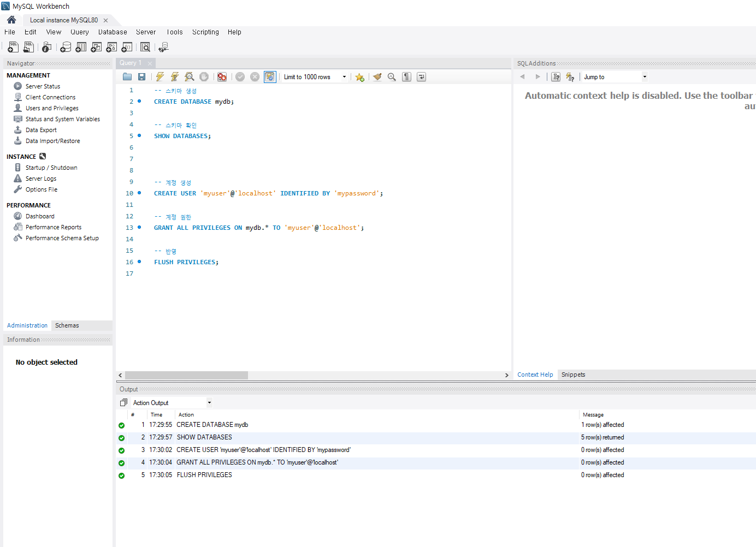Viewport: 756px width, 547px height.
Task: Open Performance Schema Setup
Action: click(x=62, y=238)
